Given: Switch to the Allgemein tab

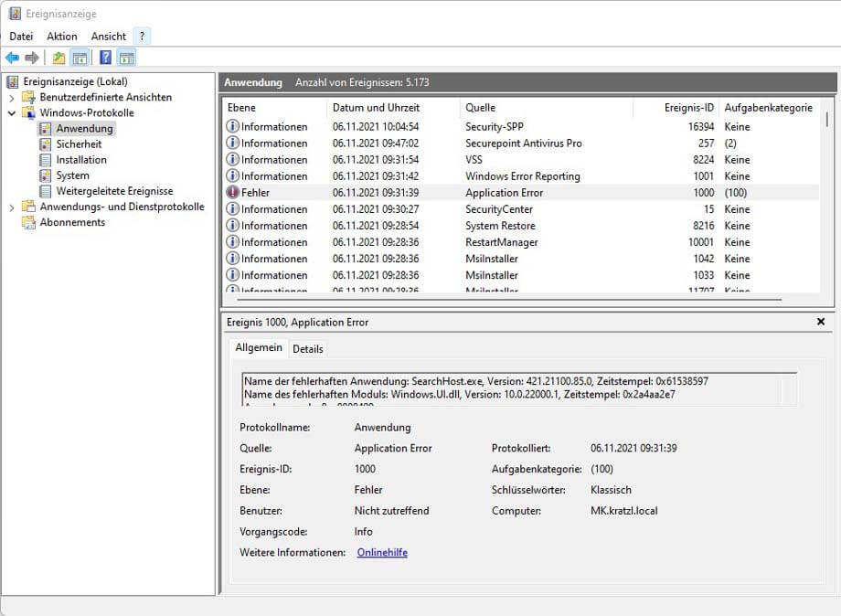Looking at the screenshot, I should click(259, 347).
